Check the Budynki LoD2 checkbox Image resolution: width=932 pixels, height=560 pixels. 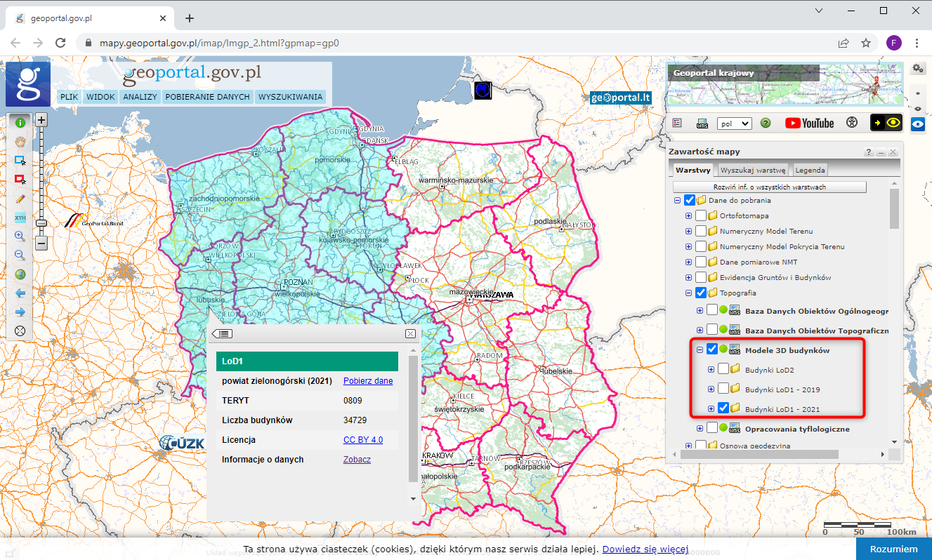[x=723, y=369]
